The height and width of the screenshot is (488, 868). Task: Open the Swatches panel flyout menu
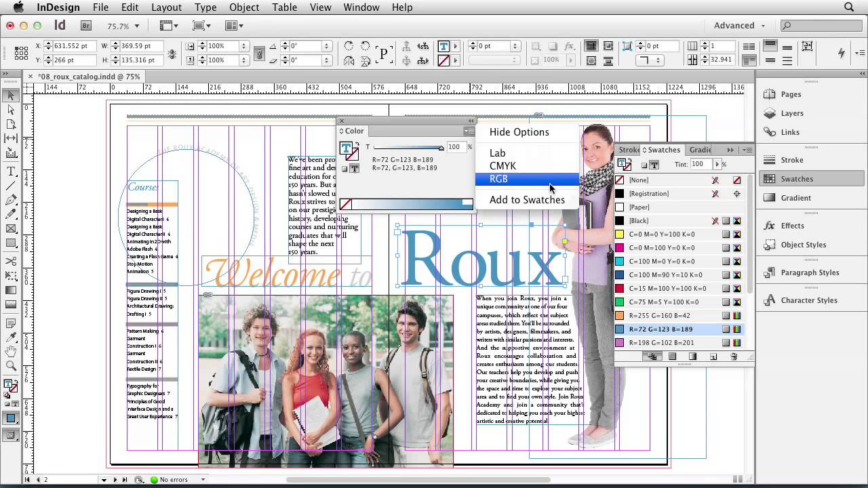pos(747,150)
